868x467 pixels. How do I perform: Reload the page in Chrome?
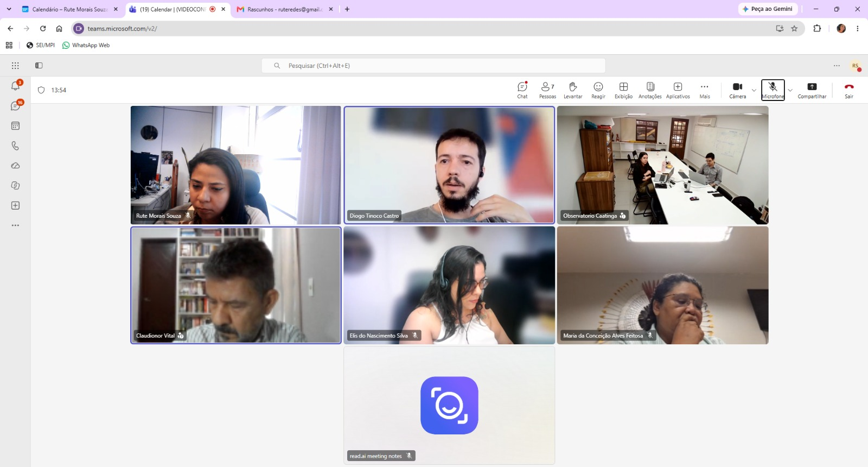[43, 29]
